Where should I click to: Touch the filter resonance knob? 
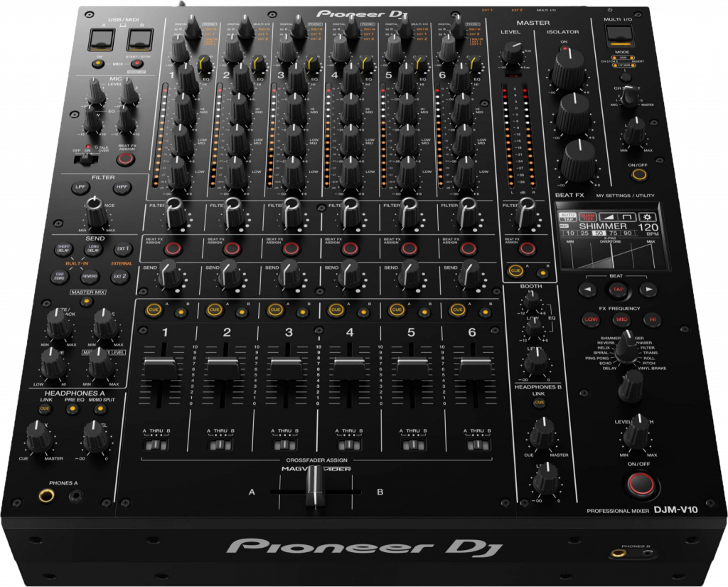pos(96,211)
